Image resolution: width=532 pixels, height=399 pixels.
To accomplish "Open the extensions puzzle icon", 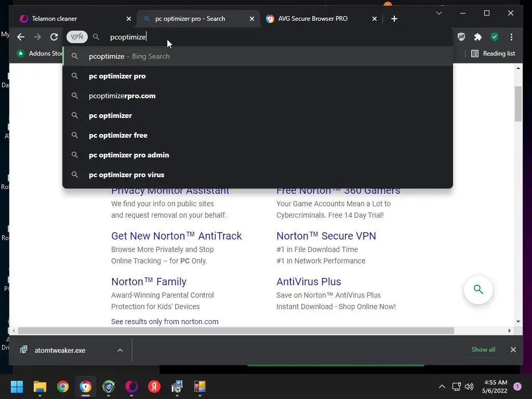I will (x=478, y=37).
